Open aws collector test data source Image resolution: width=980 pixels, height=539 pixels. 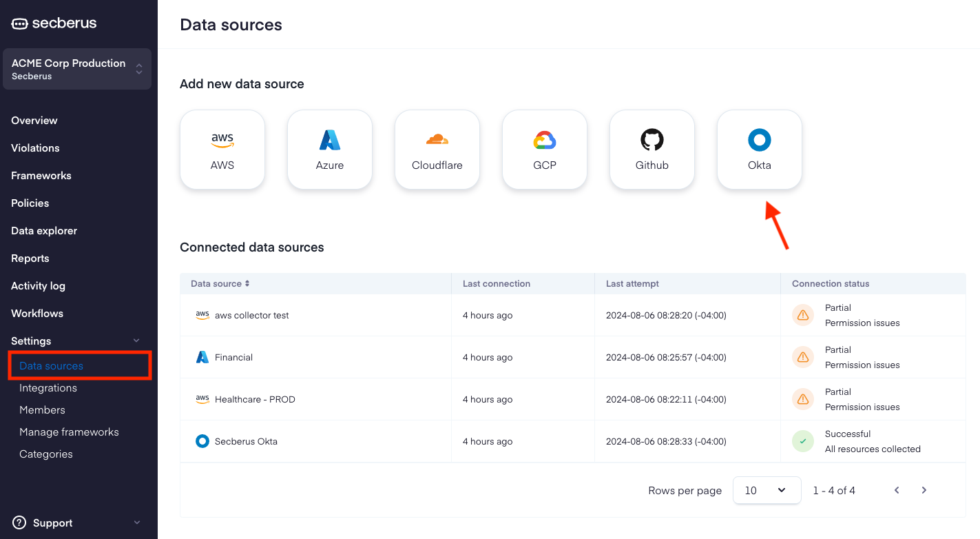click(252, 315)
